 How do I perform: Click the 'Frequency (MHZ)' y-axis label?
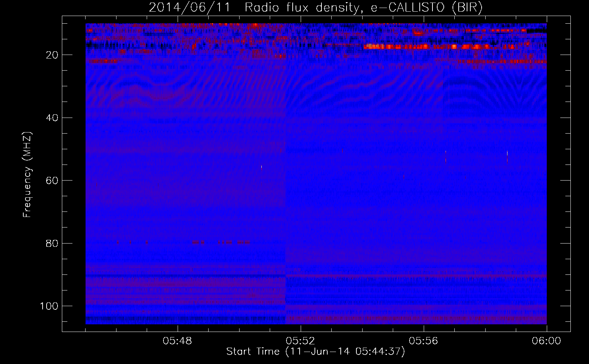[x=27, y=175]
